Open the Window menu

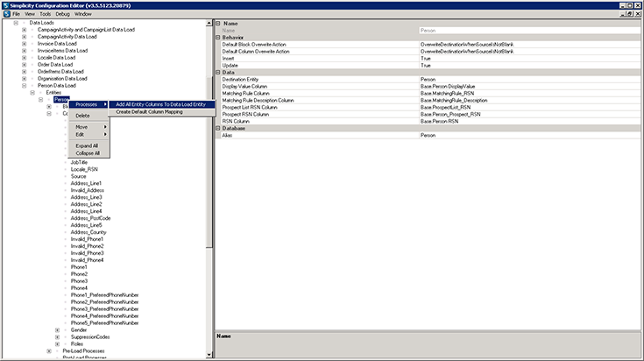click(83, 14)
